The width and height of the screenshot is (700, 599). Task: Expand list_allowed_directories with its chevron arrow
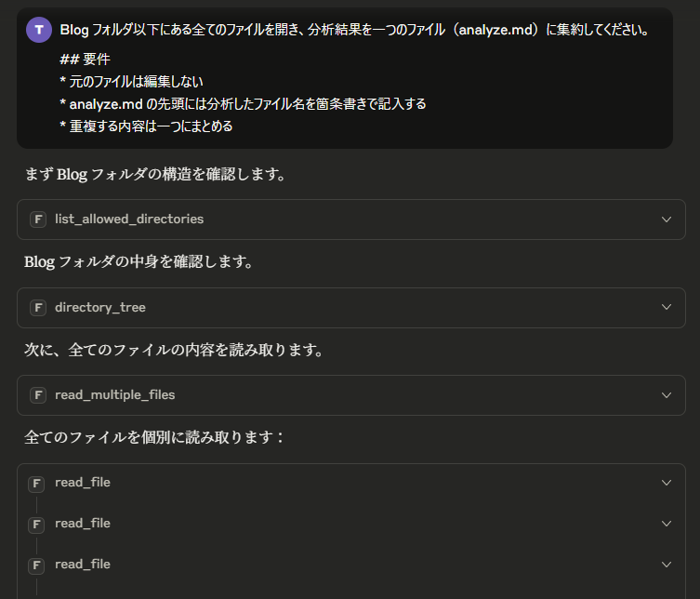[667, 220]
